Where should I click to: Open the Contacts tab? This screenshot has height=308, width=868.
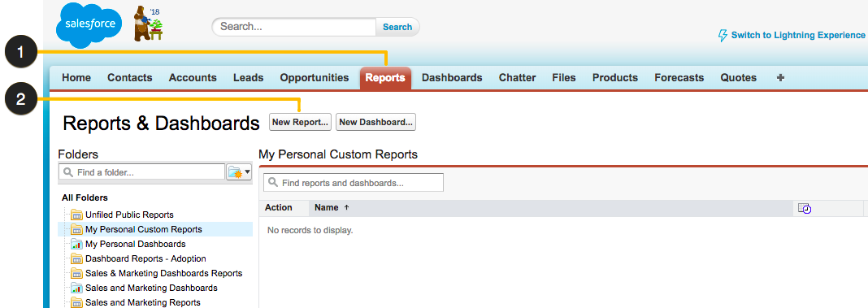(129, 78)
